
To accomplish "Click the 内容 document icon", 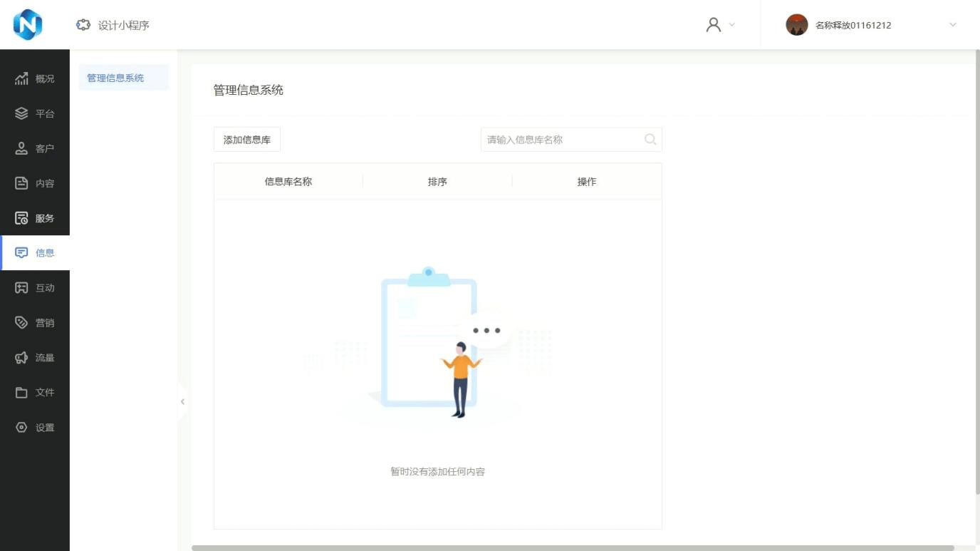I will [x=21, y=183].
